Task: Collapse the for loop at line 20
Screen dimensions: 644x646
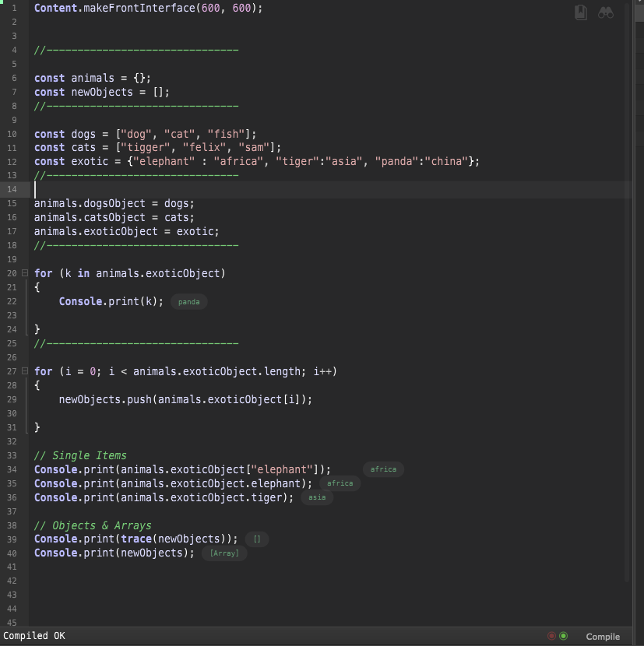Action: point(25,272)
